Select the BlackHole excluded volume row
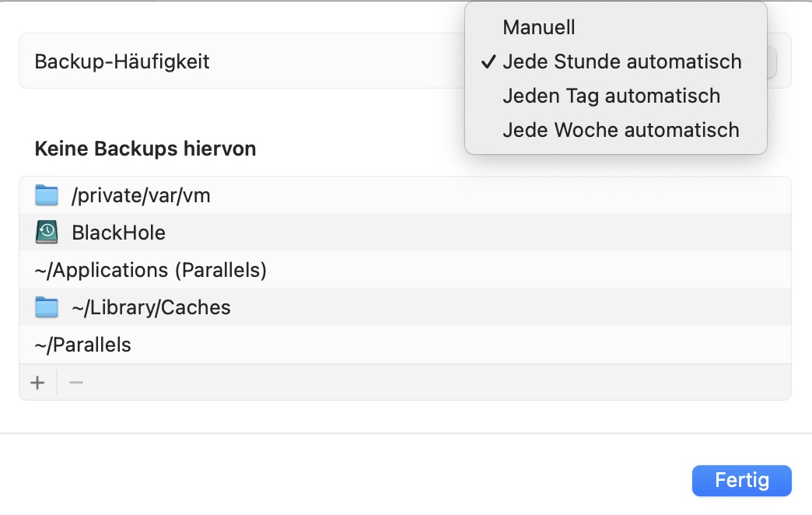The image size is (812, 515). (x=405, y=233)
